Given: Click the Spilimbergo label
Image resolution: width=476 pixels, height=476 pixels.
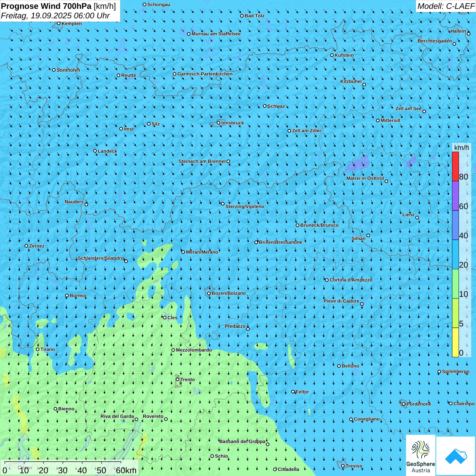Looking at the screenshot, I should 456,371.
